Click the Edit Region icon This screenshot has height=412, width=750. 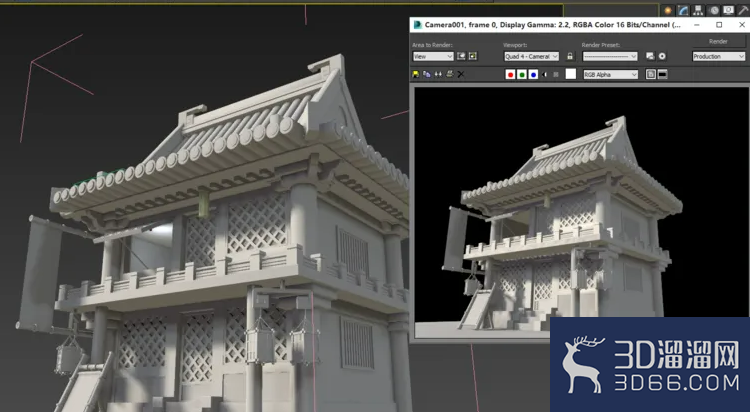coord(461,56)
